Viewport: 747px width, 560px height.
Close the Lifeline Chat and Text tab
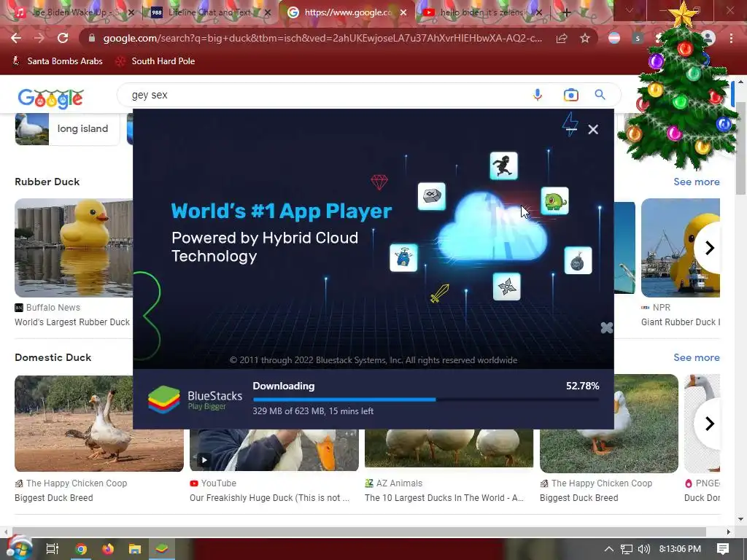[x=268, y=13]
